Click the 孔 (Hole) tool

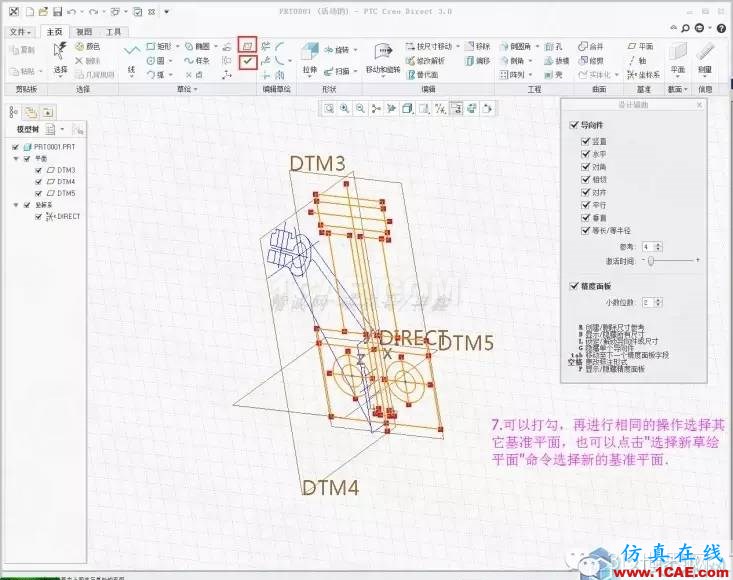(554, 47)
